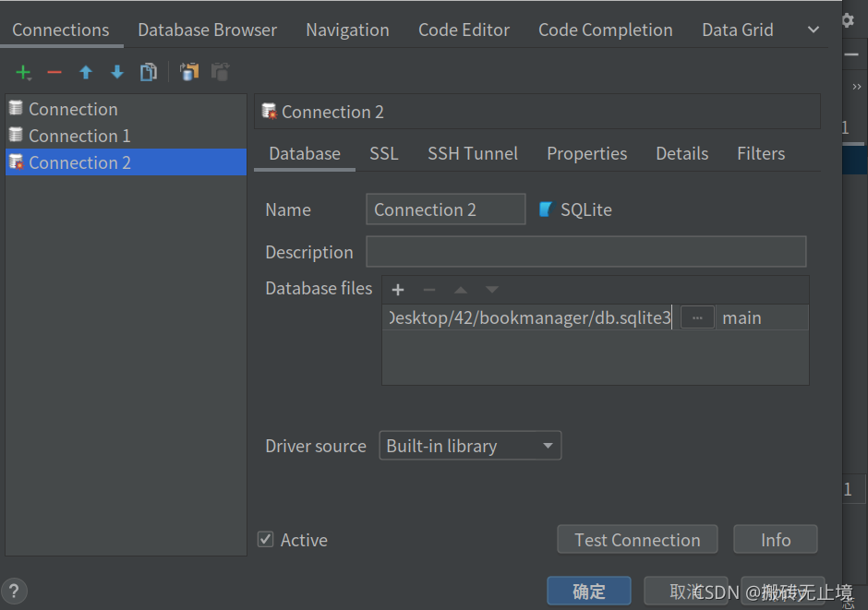Image resolution: width=868 pixels, height=610 pixels.
Task: Add a new connection with the green plus icon
Action: pos(23,72)
